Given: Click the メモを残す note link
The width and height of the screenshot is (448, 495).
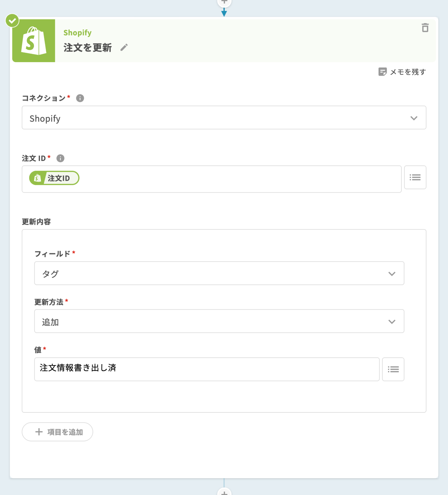Looking at the screenshot, I should coord(402,72).
